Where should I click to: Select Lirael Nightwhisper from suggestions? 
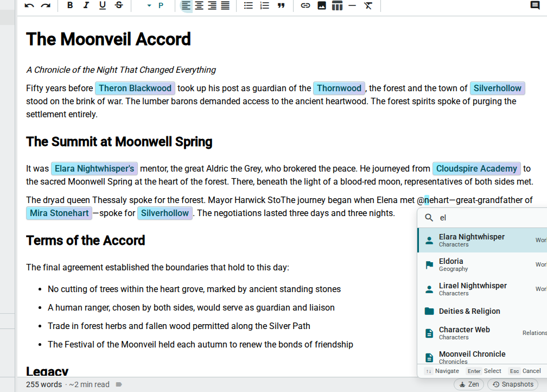[482, 289]
